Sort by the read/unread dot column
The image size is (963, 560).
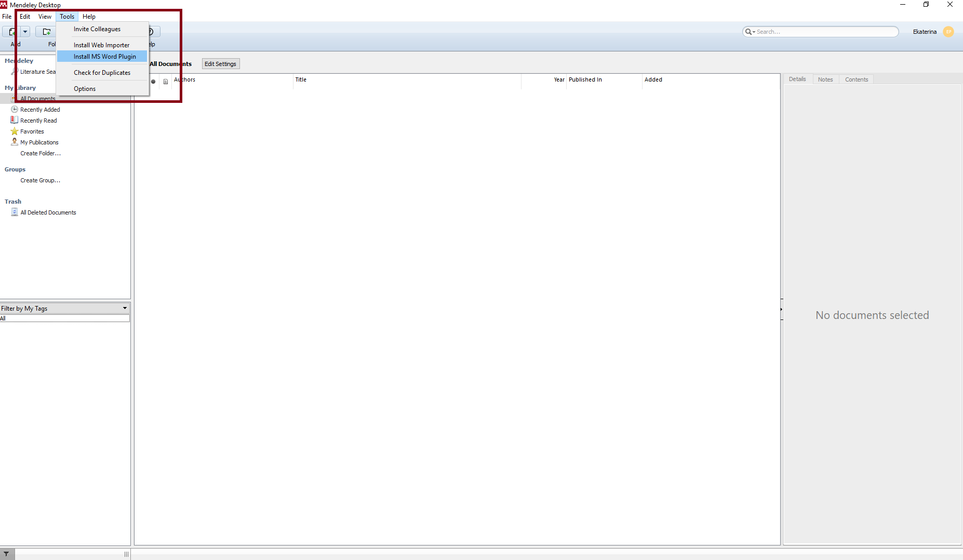(153, 82)
